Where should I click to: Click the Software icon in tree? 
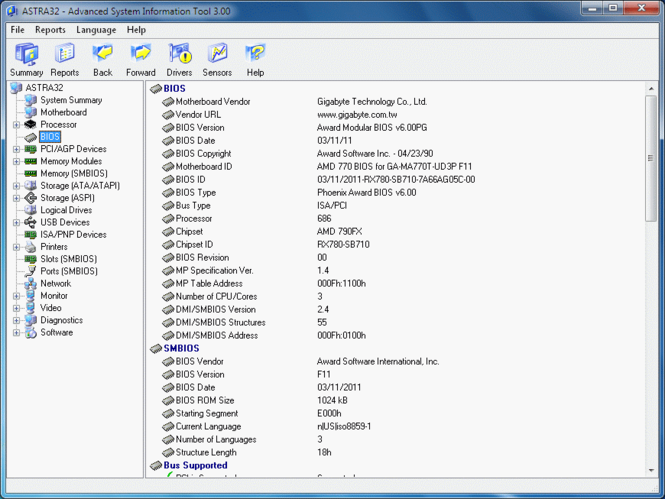click(31, 333)
